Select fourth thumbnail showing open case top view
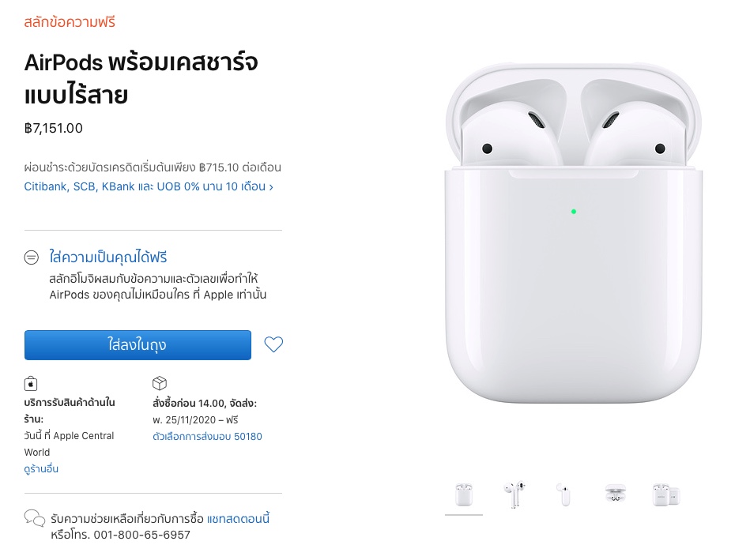735x560 pixels. (615, 495)
